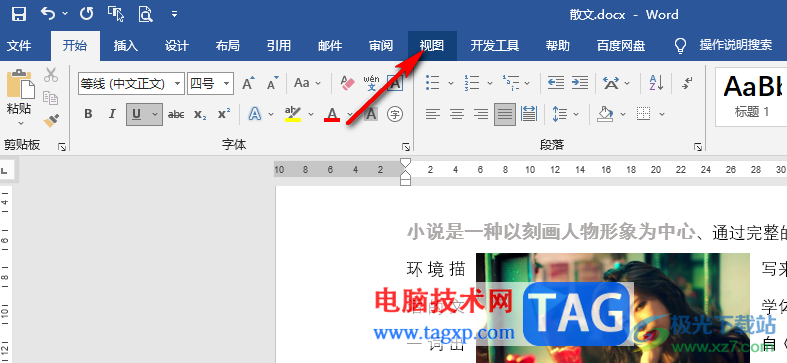Open the 百度网盘 tab
This screenshot has width=787, height=363.
coord(621,46)
